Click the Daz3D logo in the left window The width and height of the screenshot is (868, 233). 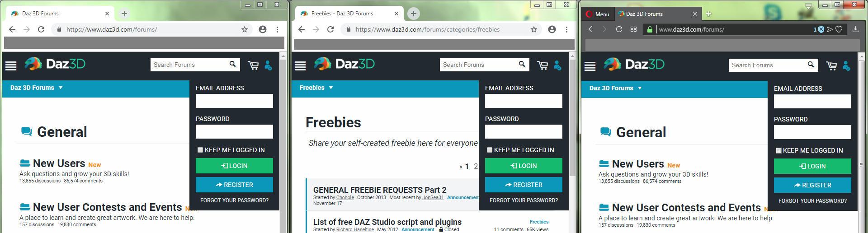pos(55,64)
